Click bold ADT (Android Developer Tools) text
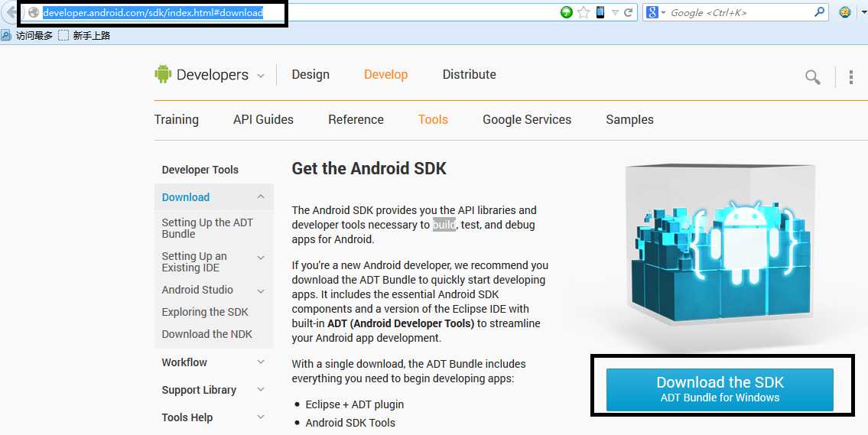Viewport: 868px width, 435px height. tap(401, 323)
